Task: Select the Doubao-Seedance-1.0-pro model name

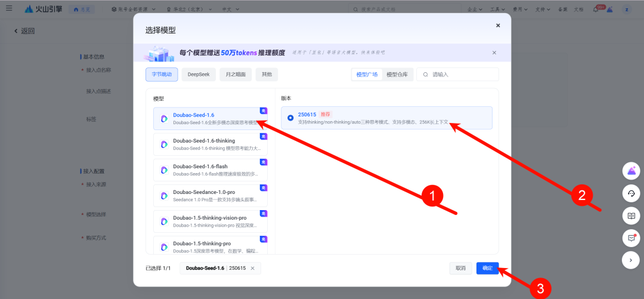Action: (205, 192)
